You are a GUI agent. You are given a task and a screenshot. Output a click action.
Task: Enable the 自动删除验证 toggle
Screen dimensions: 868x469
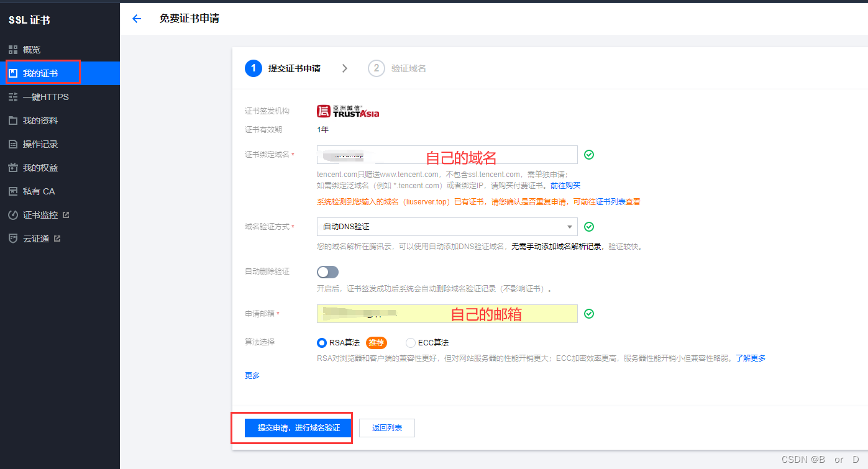pyautogui.click(x=327, y=272)
